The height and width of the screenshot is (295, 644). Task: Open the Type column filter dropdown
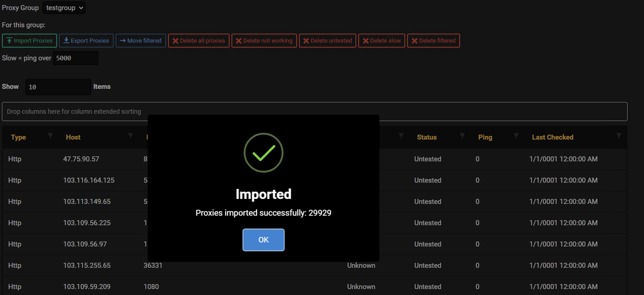coord(50,136)
